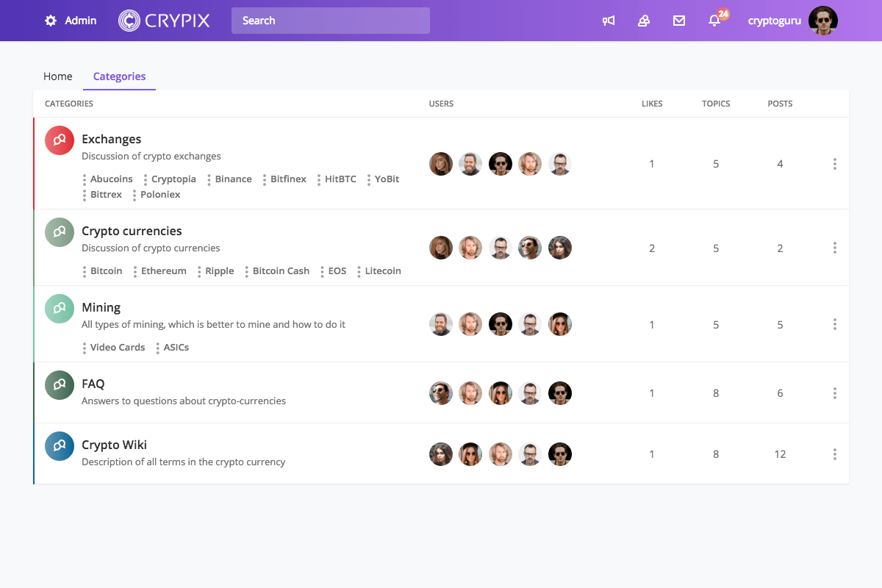
Task: Check notifications via the bell icon
Action: coord(714,21)
